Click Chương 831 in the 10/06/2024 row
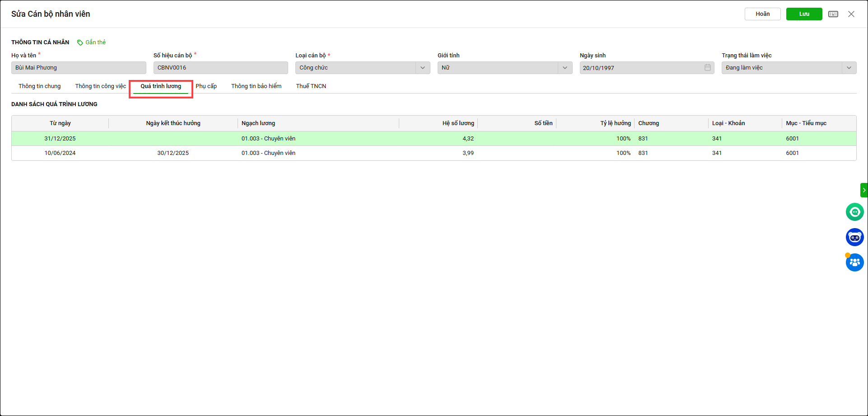 (x=643, y=153)
